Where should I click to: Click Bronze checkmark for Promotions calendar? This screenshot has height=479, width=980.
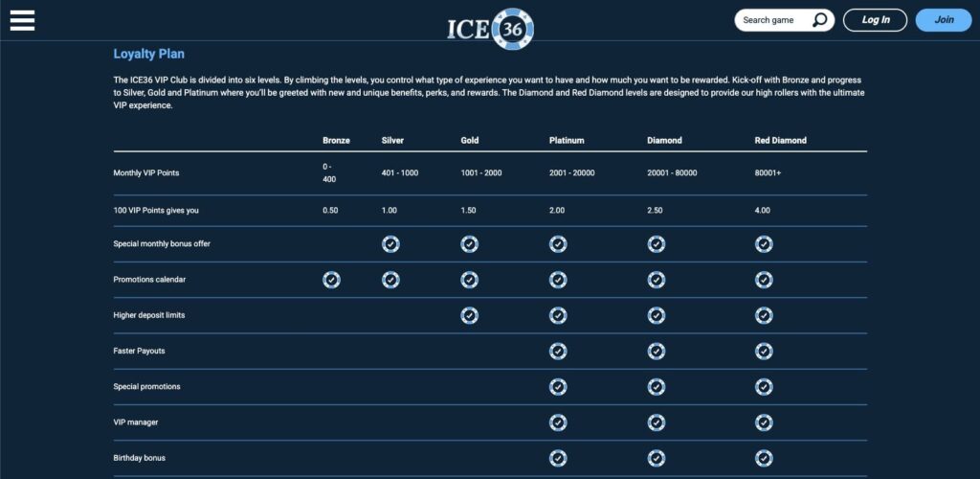click(x=331, y=280)
